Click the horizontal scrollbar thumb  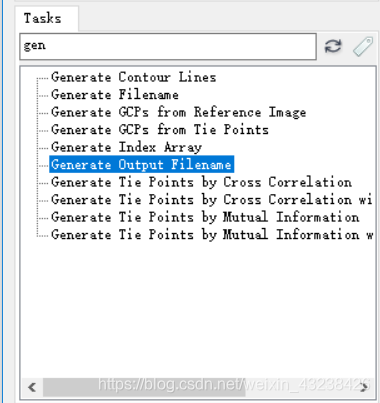144,387
